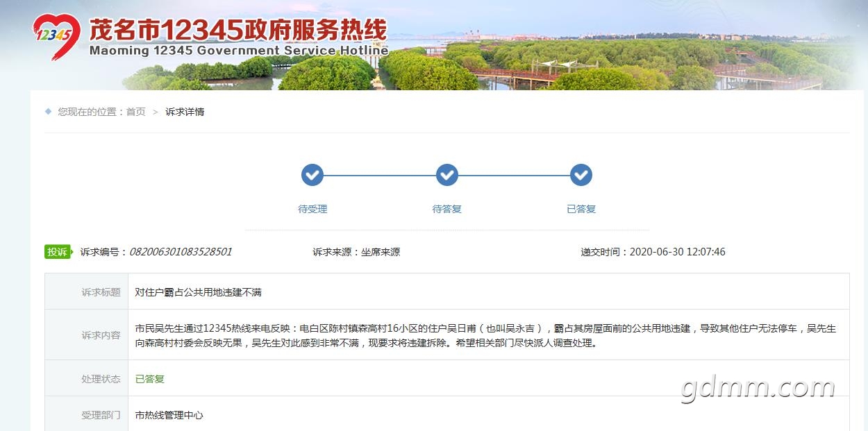Click the 已答复 step label under progress bar
The image size is (868, 431).
(581, 209)
